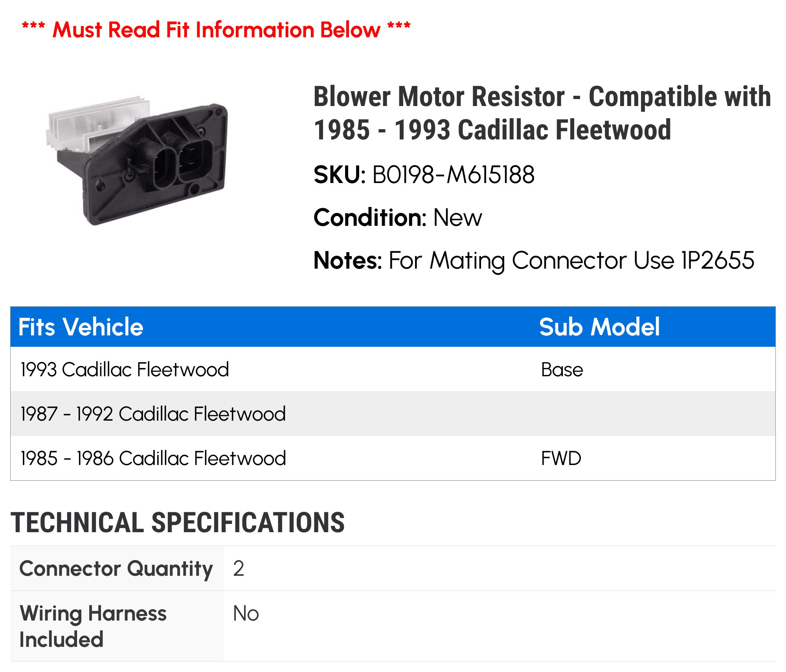Image resolution: width=786 pixels, height=672 pixels.
Task: Click the blower motor resistor product image
Action: (x=137, y=161)
